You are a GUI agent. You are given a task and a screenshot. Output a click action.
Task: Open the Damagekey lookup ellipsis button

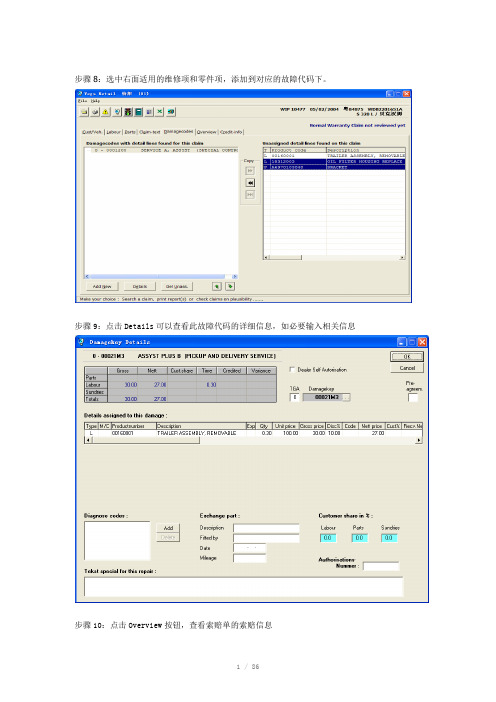pos(347,397)
